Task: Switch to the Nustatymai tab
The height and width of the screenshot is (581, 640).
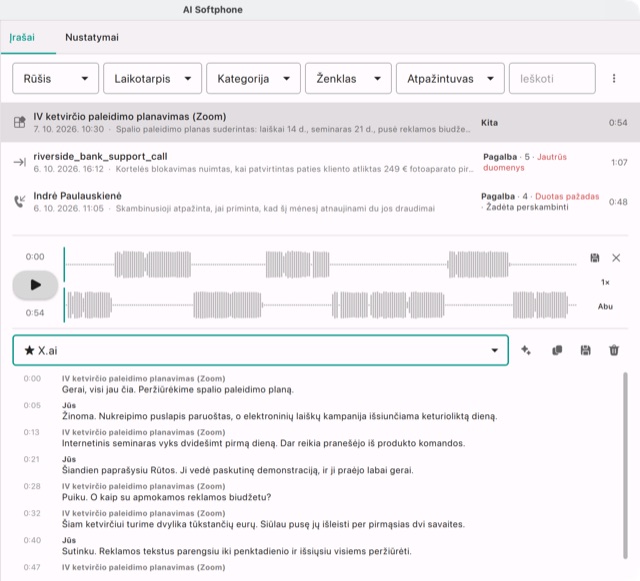Action: coord(92,38)
